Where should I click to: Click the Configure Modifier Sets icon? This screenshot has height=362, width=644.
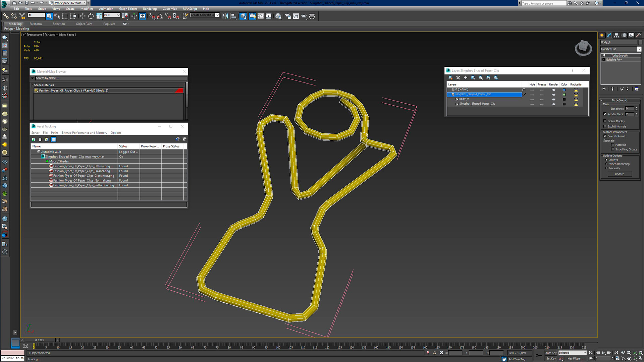pyautogui.click(x=636, y=89)
